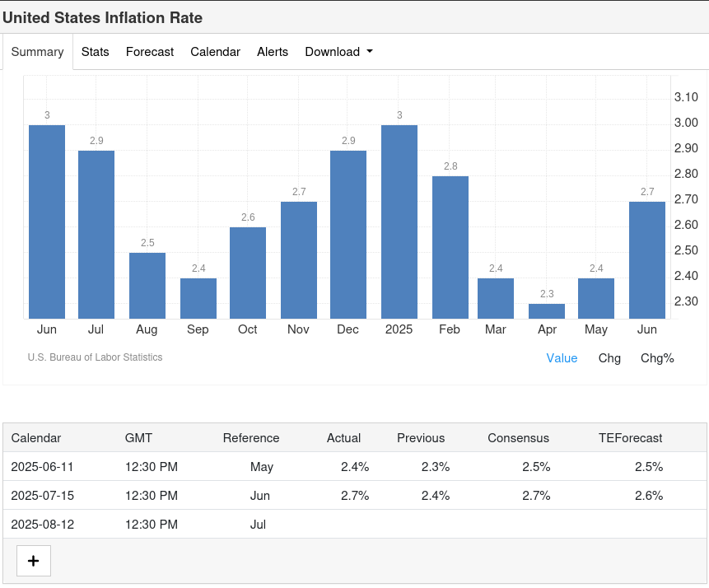This screenshot has width=709, height=588.
Task: Switch chart to Chg% view
Action: point(657,358)
